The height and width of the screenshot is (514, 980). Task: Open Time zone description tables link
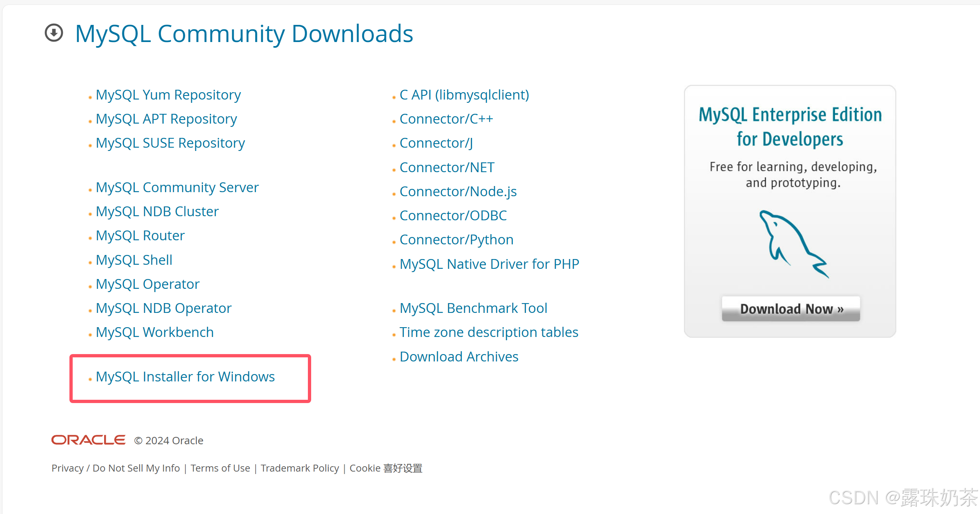[488, 332]
